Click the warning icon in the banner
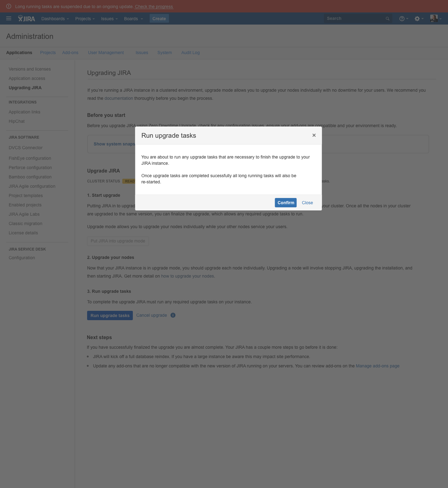This screenshot has width=448, height=488. [x=9, y=6]
